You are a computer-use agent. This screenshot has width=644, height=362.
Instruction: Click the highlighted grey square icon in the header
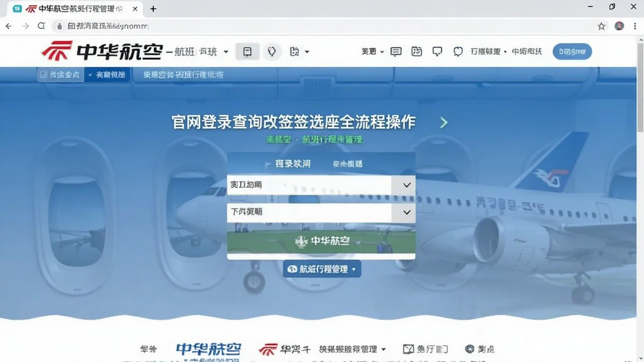[x=247, y=52]
